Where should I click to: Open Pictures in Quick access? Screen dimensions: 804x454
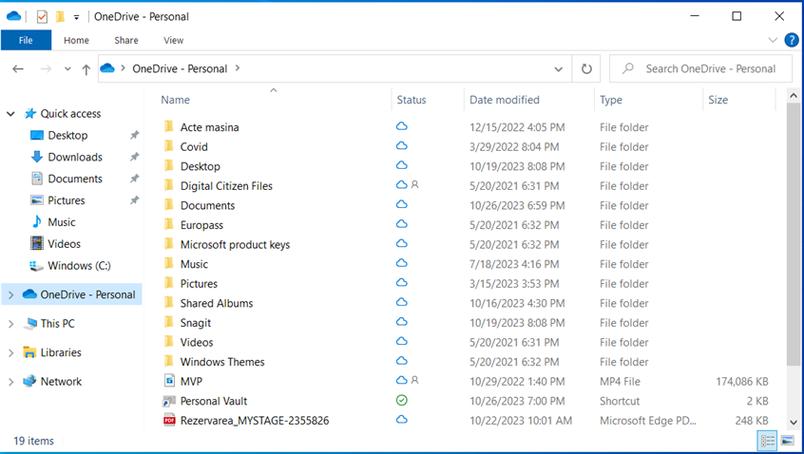pos(66,201)
